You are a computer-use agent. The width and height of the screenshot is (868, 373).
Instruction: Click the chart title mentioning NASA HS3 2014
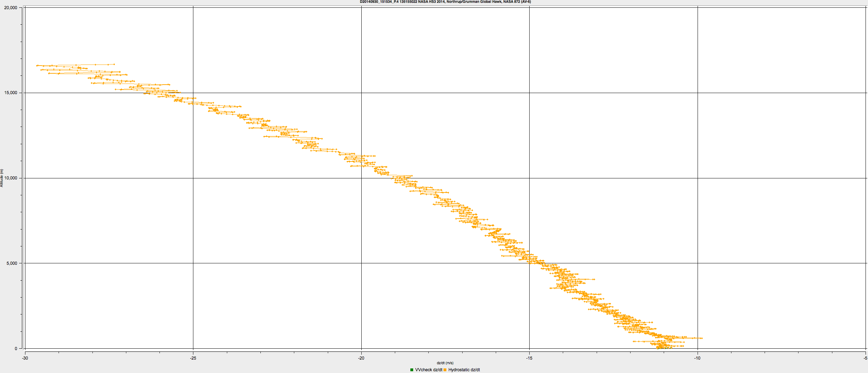tap(445, 2)
